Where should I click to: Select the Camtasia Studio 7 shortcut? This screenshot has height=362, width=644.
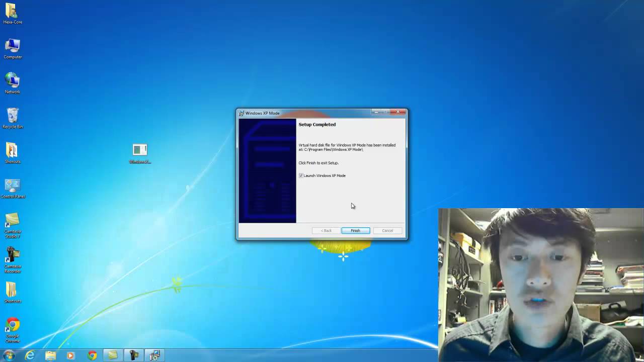click(x=13, y=225)
